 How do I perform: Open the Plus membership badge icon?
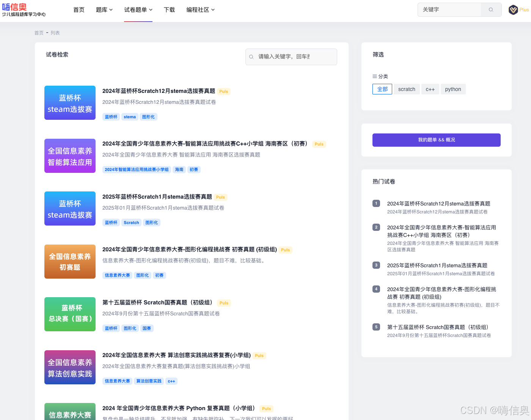pos(513,10)
